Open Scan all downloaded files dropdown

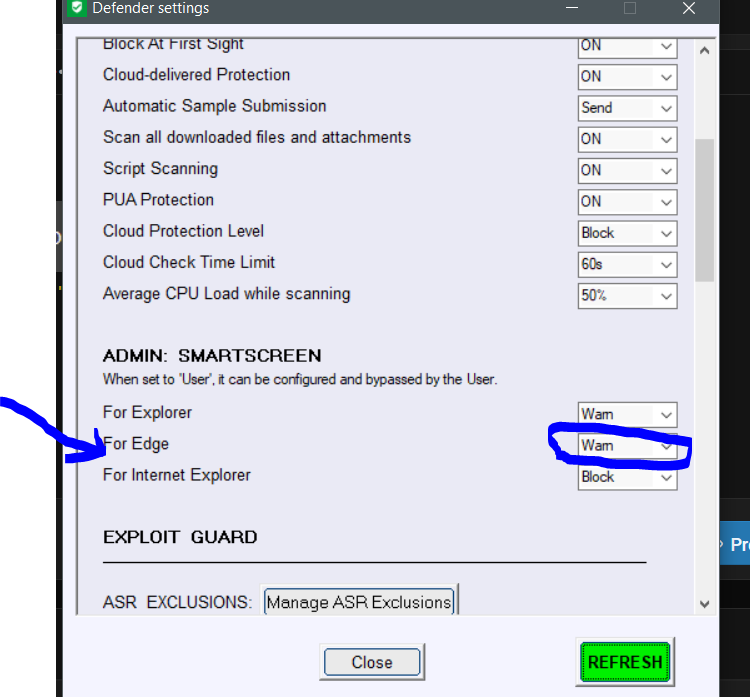627,139
